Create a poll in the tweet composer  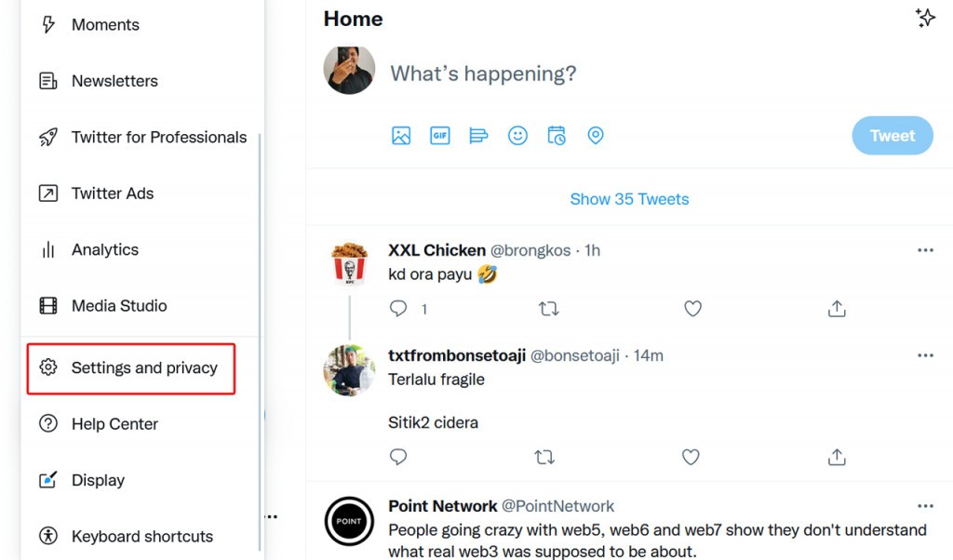click(478, 135)
